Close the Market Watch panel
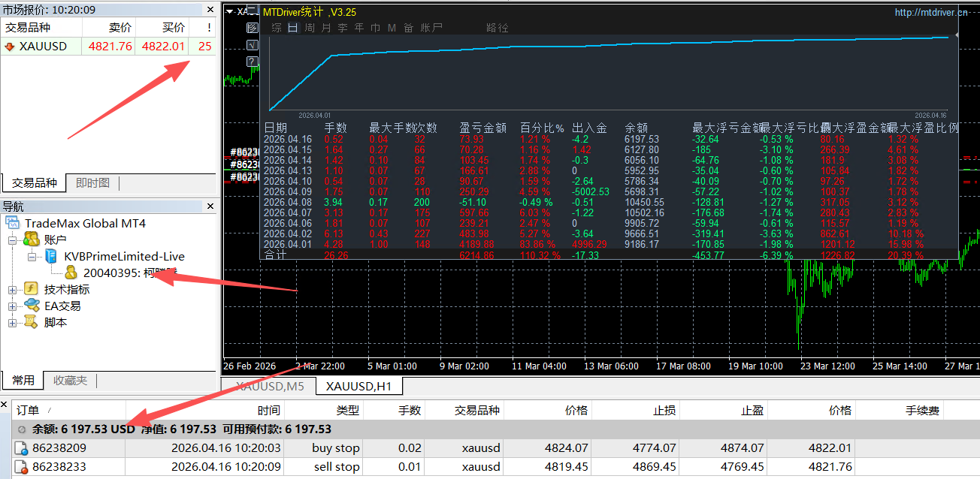980x479 pixels. (210, 9)
